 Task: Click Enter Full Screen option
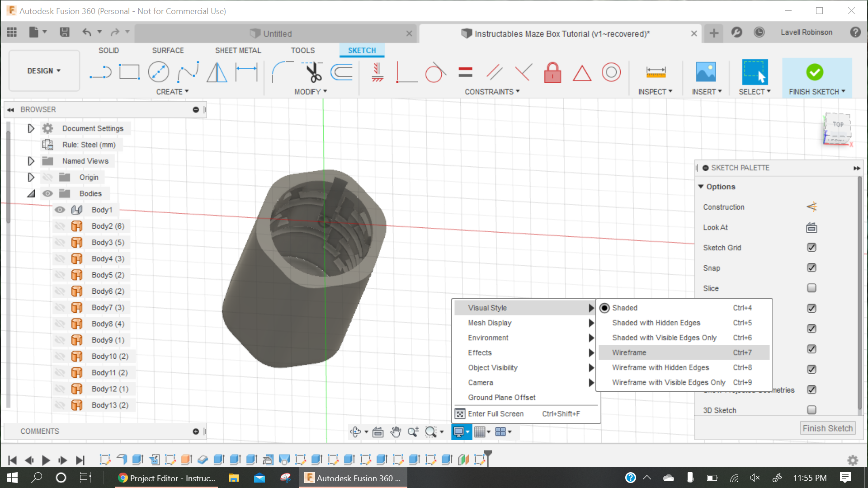point(526,414)
